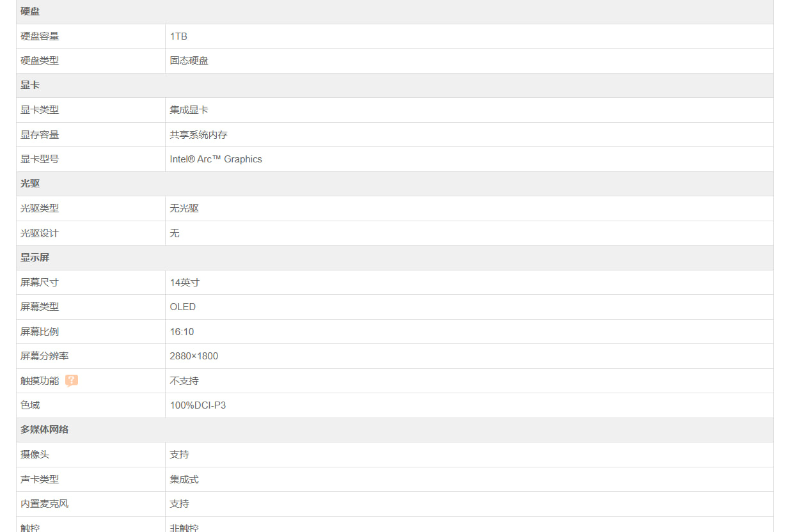Select the Intel® Arc™ Graphics model text
Image resolution: width=788 pixels, height=532 pixels.
(216, 159)
